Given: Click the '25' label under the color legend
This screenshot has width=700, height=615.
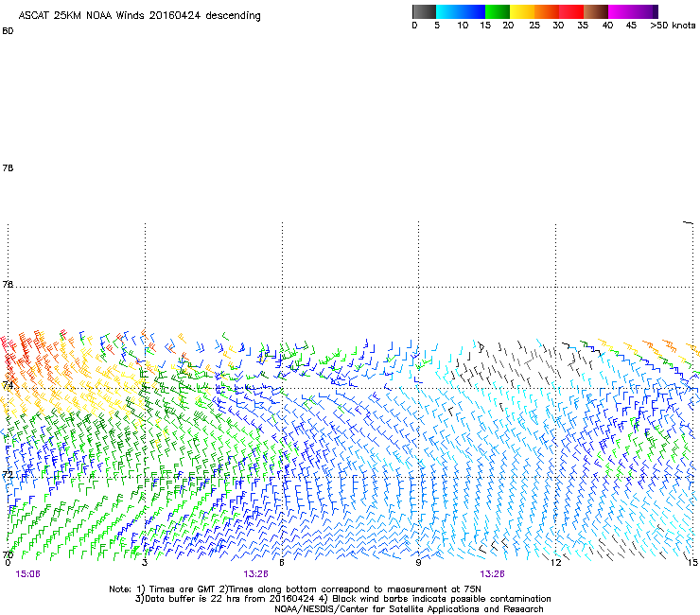Looking at the screenshot, I should tap(534, 26).
